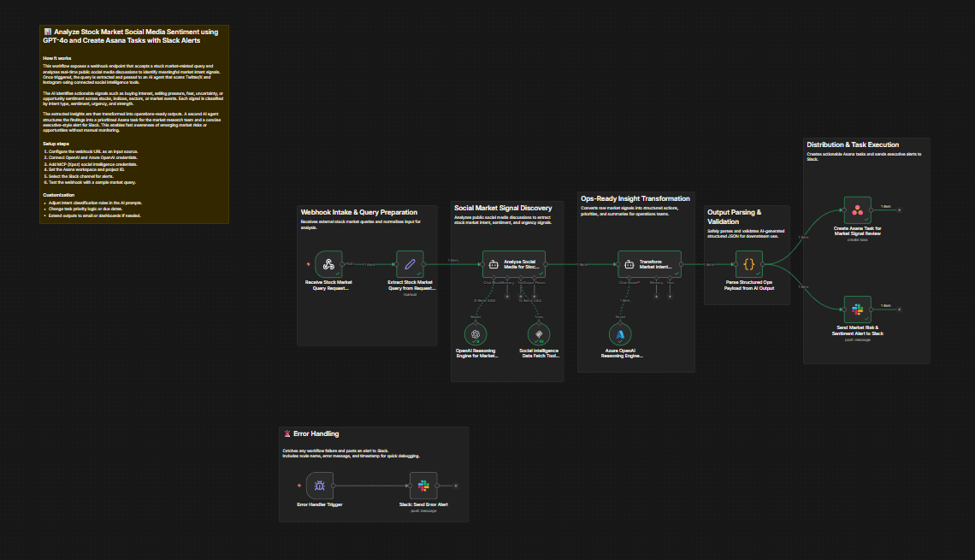Viewport: 975px width, 560px height.
Task: Click the Distribution & Task Execution note heading
Action: click(853, 145)
